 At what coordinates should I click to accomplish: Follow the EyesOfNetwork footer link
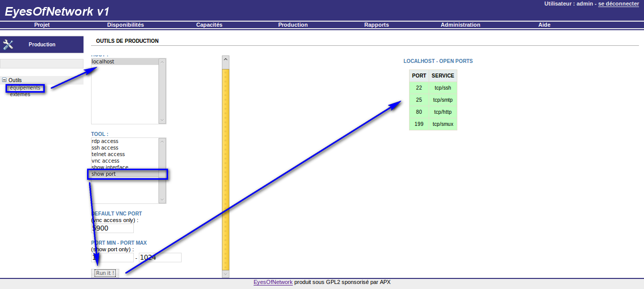point(273,282)
